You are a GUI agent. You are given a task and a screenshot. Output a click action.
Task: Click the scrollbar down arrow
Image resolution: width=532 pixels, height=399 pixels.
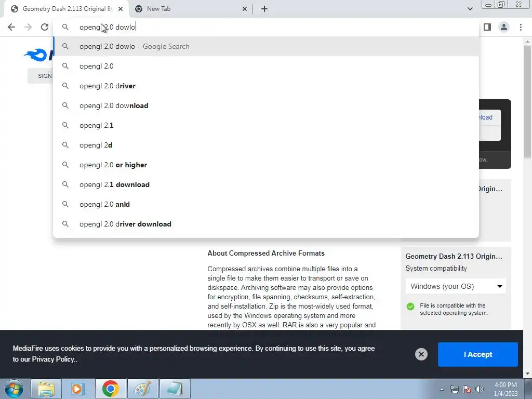pyautogui.click(x=527, y=374)
